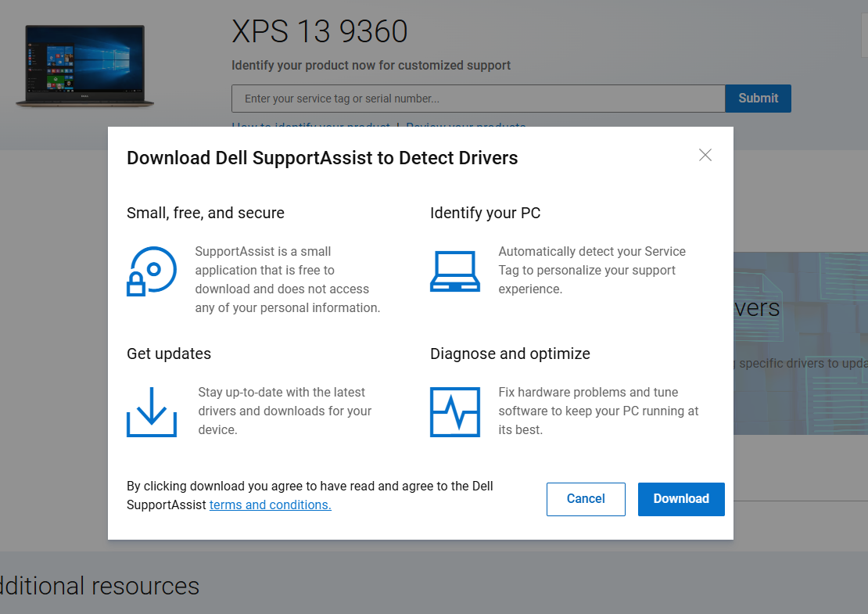Select the 'Identify your PC' heading
868x614 pixels.
pos(485,213)
